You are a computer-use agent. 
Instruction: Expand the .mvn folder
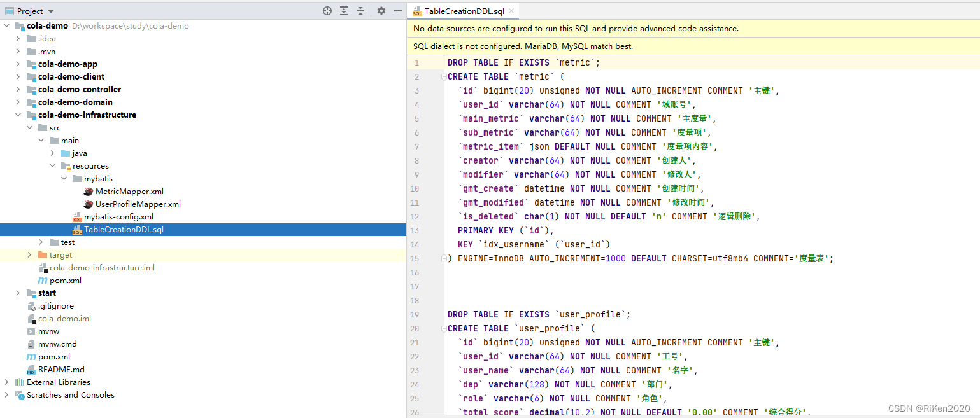click(18, 52)
